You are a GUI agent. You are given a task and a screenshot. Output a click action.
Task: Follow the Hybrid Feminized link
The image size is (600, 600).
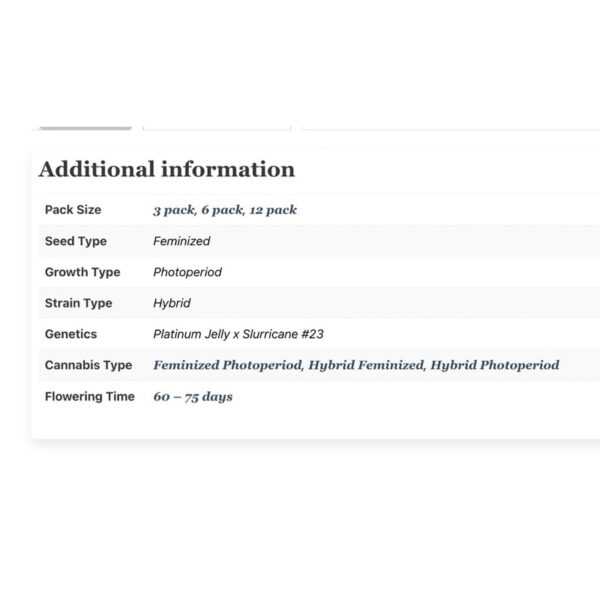tap(366, 365)
